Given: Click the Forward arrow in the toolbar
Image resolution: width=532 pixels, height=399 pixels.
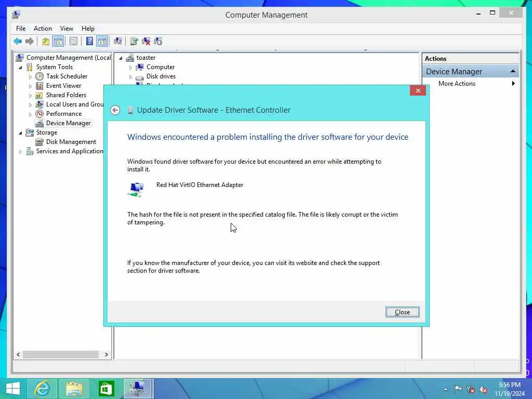Looking at the screenshot, I should coord(30,42).
